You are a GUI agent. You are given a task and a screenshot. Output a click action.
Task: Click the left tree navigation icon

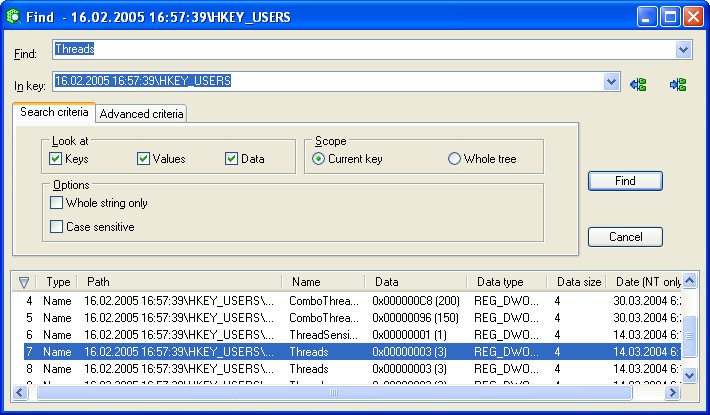click(x=638, y=84)
